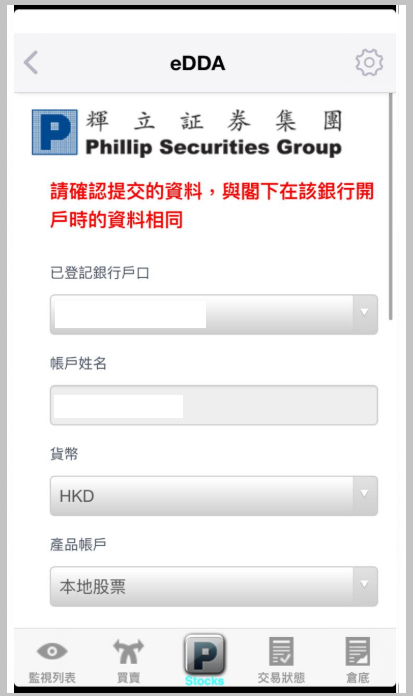Click the 帳戶姓名 input field

(214, 405)
